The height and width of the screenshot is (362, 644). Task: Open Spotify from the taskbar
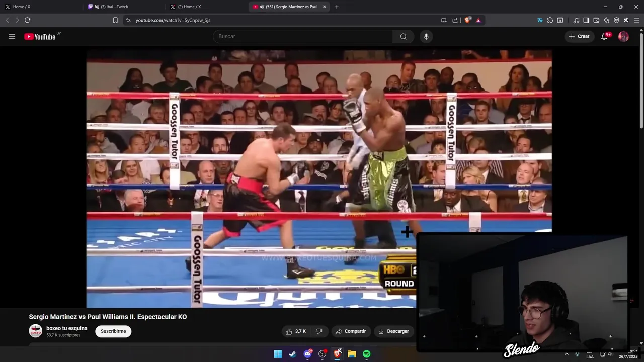367,354
